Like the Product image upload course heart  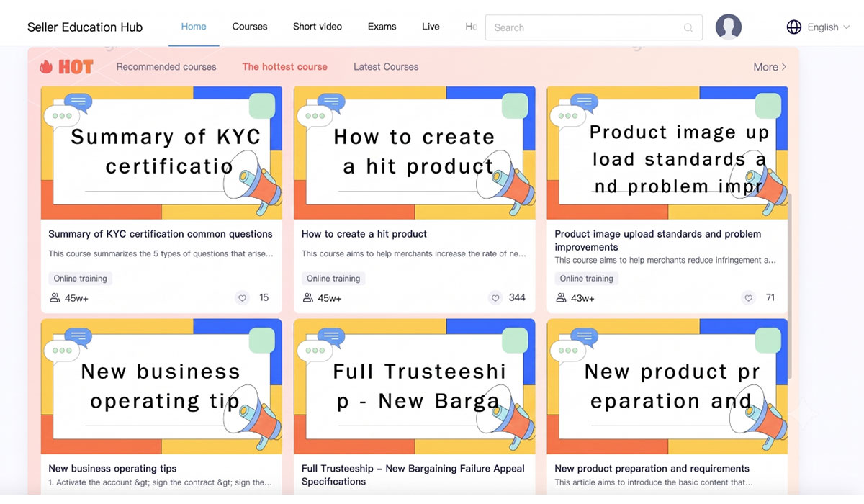(x=749, y=298)
